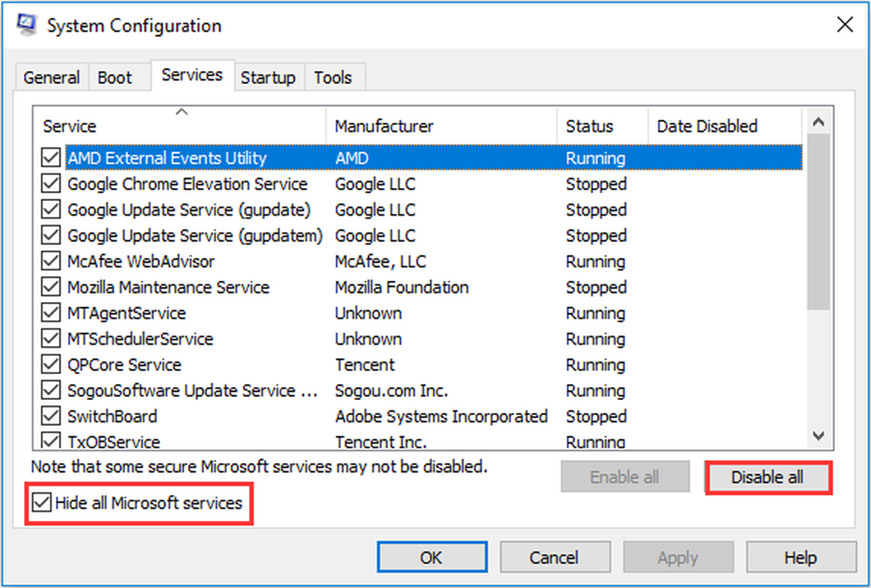
Task: Click the Mozilla Foundation manufacturer cell
Action: point(401,287)
